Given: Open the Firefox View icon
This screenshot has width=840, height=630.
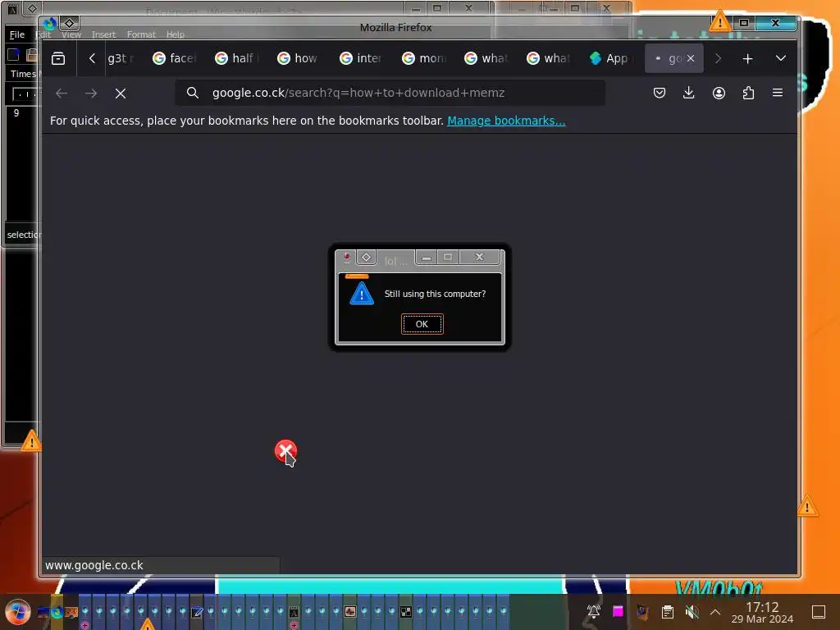Looking at the screenshot, I should pyautogui.click(x=58, y=58).
